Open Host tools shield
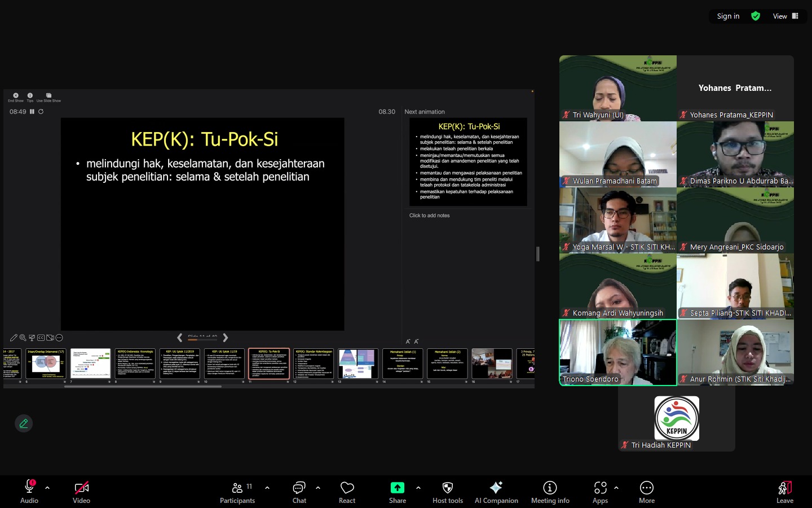The height and width of the screenshot is (508, 812). pyautogui.click(x=448, y=492)
